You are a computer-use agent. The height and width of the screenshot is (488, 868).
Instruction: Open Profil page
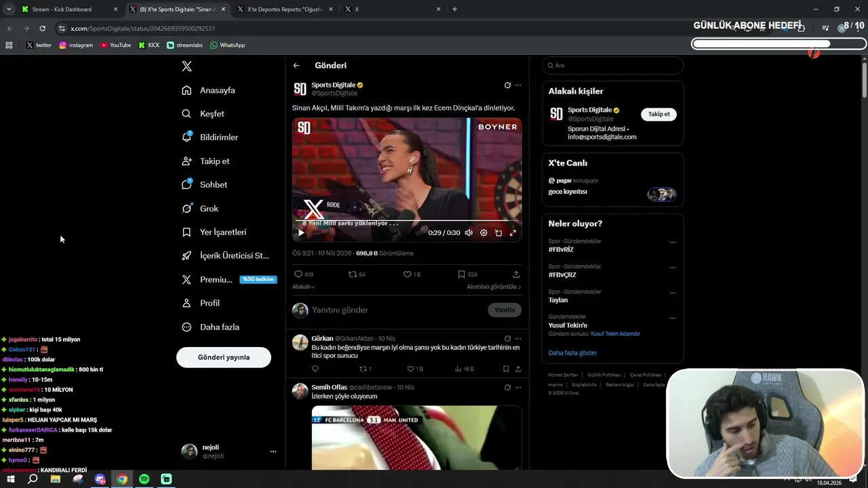[201, 303]
